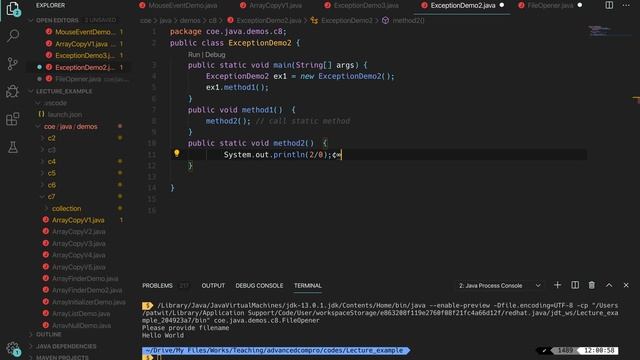The image size is (640, 360).
Task: Click ExceptionDemo2 class in breadcrumb
Action: (347, 20)
